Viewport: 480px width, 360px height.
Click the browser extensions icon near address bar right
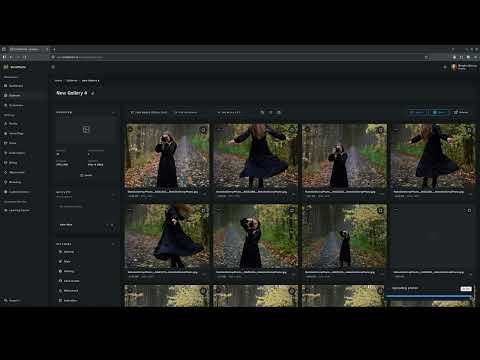tap(461, 57)
